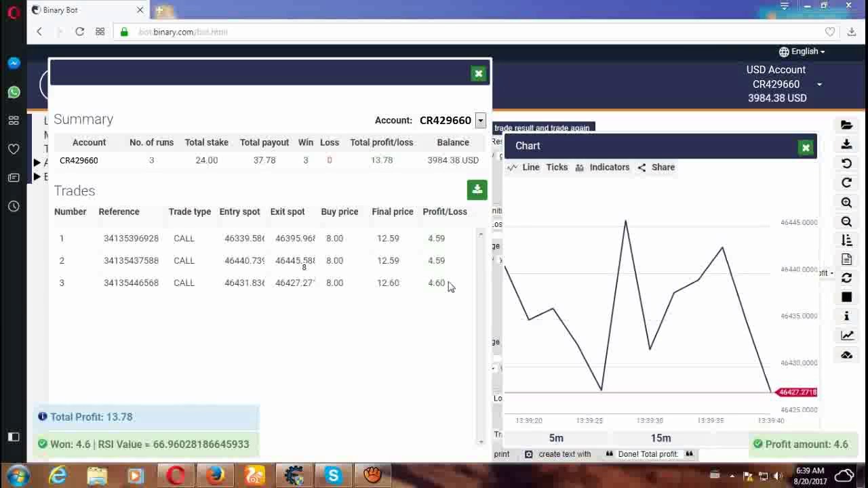Bookmark page with heart icon
The height and width of the screenshot is (488, 868).
coord(830,32)
